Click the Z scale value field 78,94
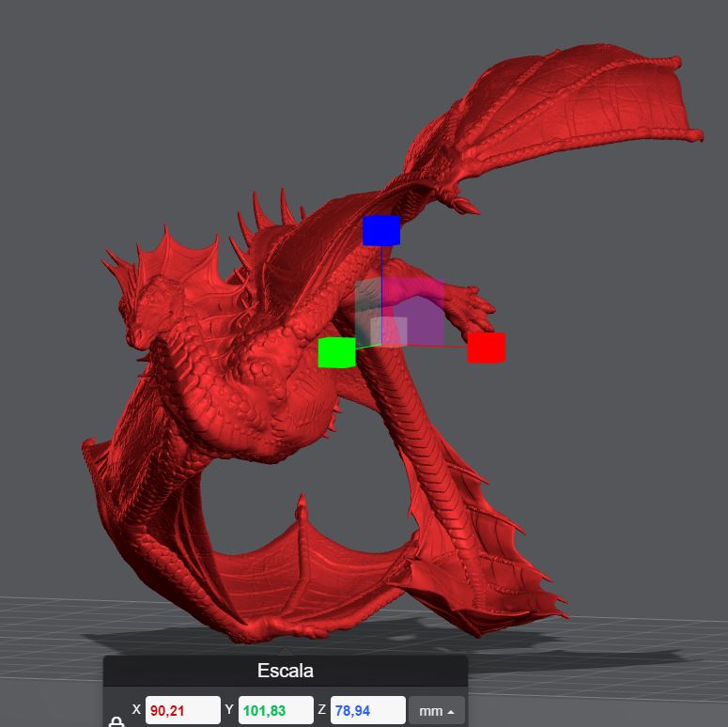 367,710
